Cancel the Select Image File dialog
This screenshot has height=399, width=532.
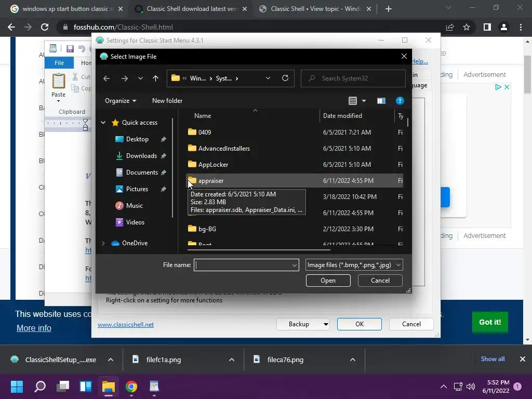380,281
